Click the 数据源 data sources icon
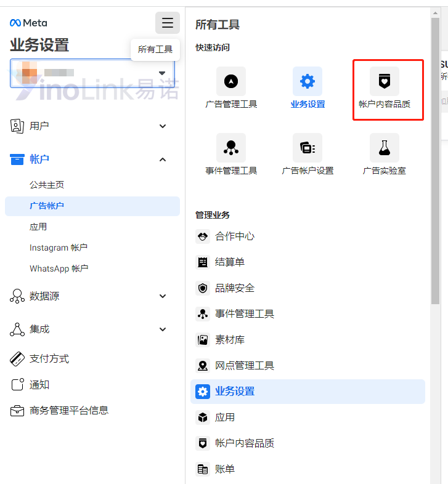This screenshot has height=484, width=448. pyautogui.click(x=17, y=296)
